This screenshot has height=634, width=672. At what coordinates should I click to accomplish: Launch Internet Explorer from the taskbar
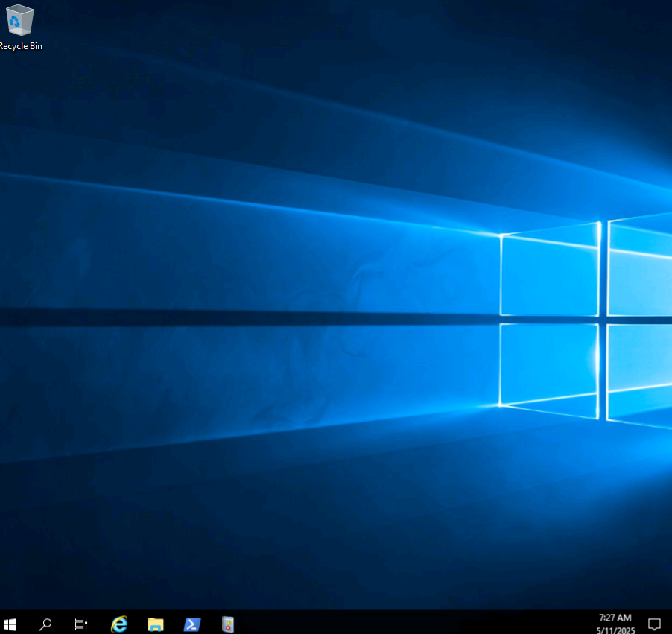(x=119, y=624)
